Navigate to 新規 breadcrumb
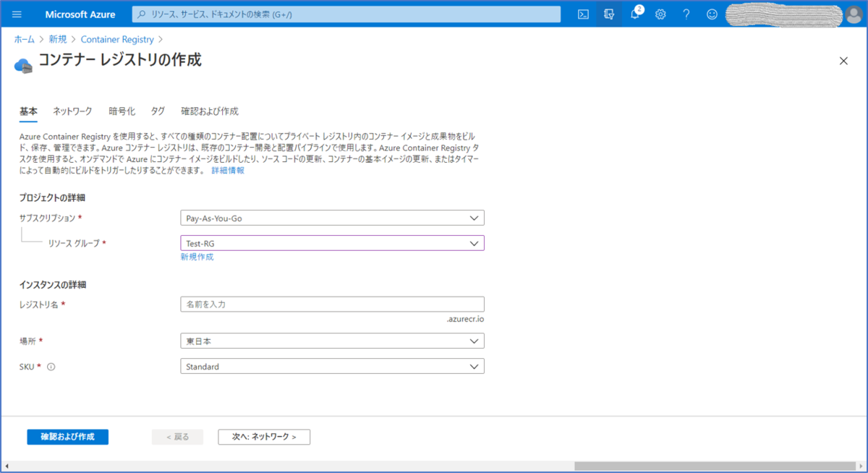This screenshot has width=868, height=473. point(58,39)
